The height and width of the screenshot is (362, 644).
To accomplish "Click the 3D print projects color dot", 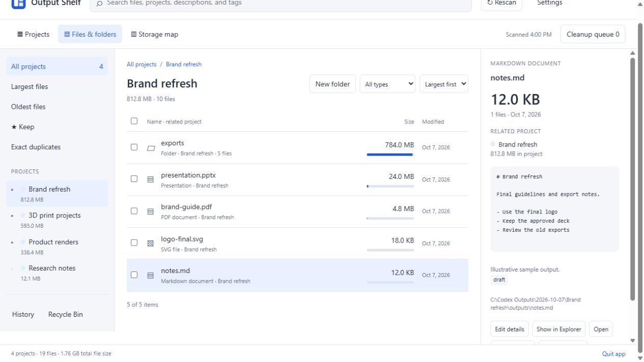I will pyautogui.click(x=23, y=216).
